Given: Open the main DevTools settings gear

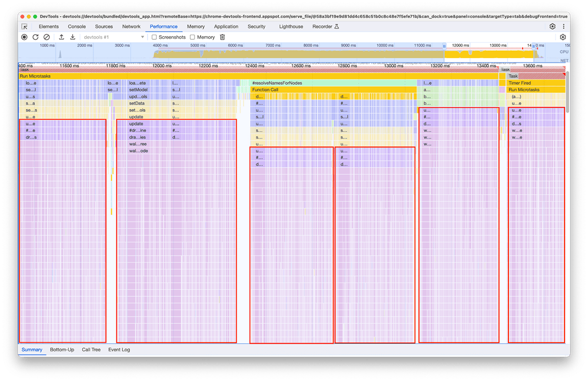Looking at the screenshot, I should pos(552,26).
